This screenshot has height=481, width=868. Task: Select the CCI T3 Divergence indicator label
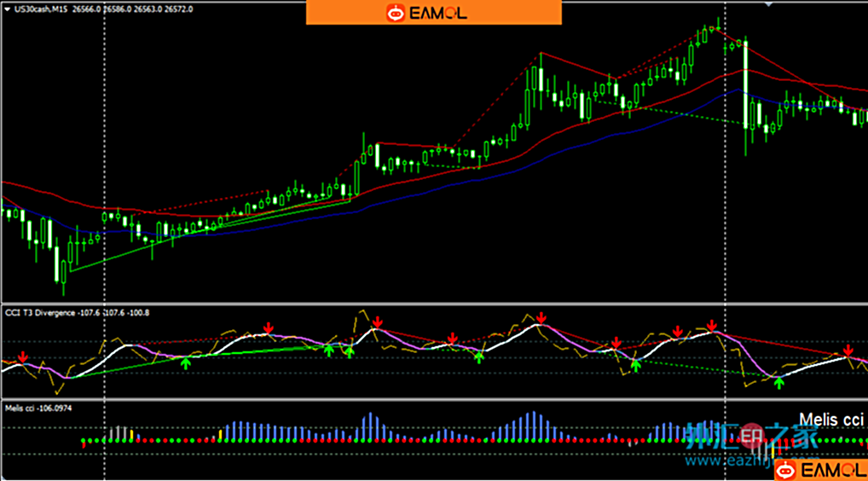[40, 313]
